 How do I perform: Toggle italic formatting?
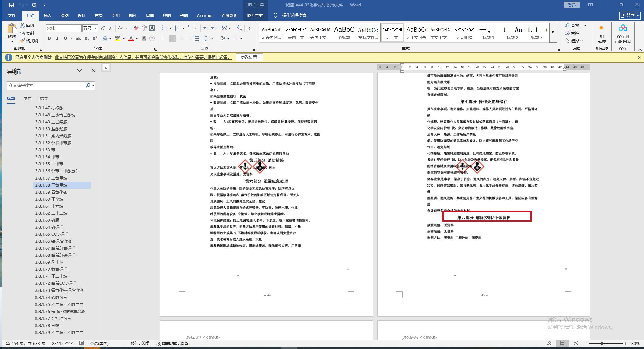coord(57,39)
